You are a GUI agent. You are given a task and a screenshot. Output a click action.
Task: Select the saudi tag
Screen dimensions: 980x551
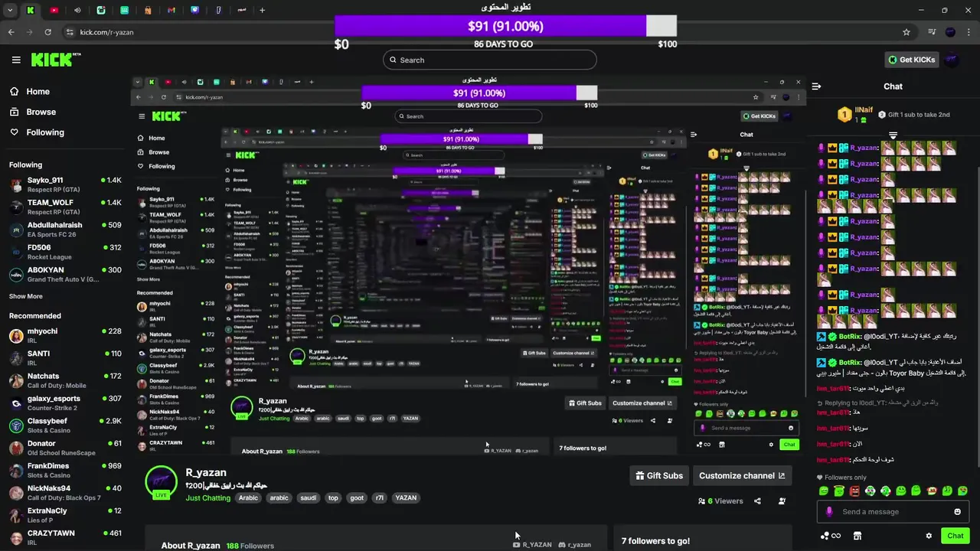click(x=308, y=498)
